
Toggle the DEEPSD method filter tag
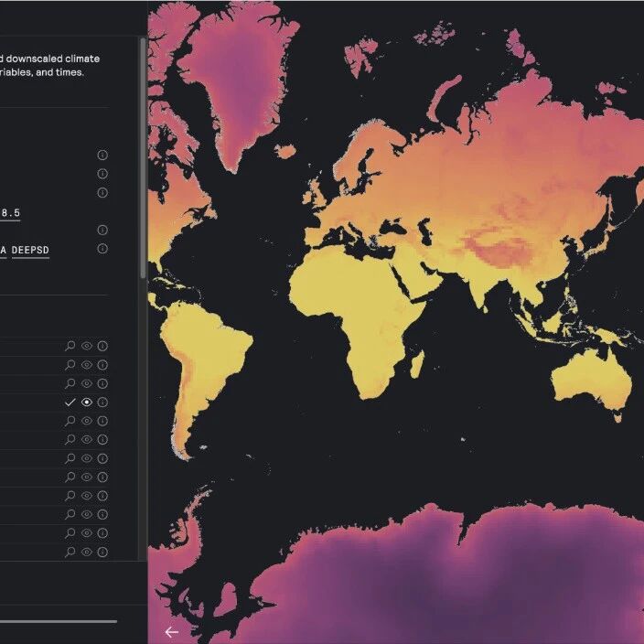pyautogui.click(x=30, y=249)
